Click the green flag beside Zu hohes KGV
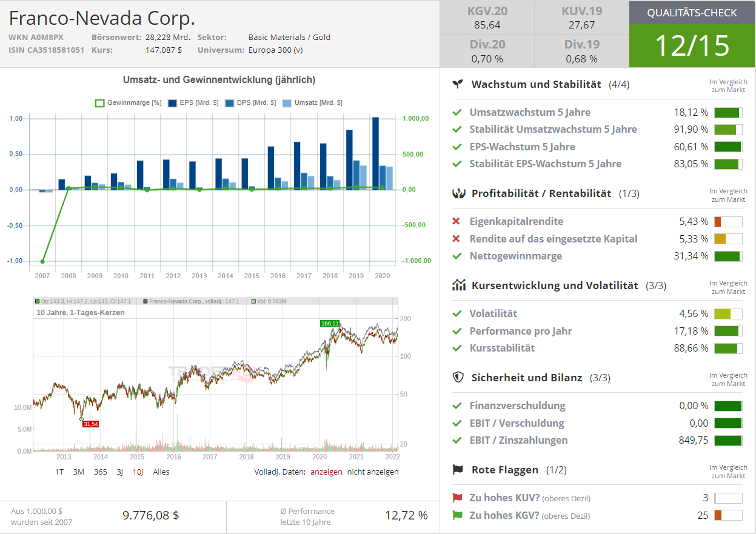 click(x=457, y=516)
